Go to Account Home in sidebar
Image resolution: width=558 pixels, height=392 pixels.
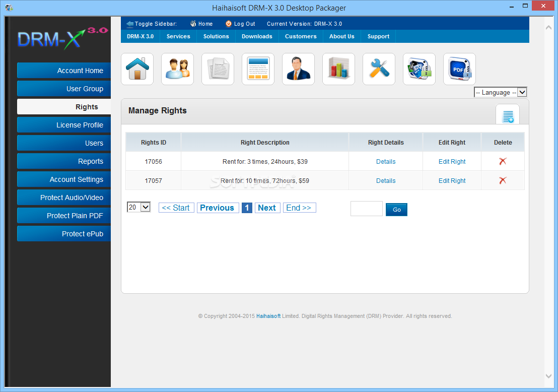pos(64,71)
